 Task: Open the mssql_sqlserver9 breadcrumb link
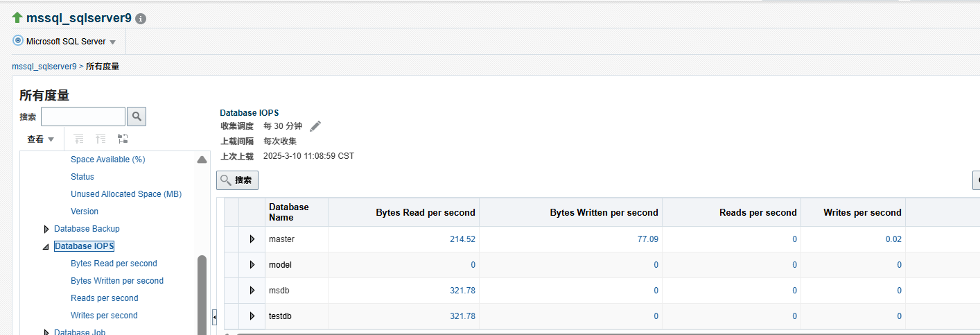(44, 67)
